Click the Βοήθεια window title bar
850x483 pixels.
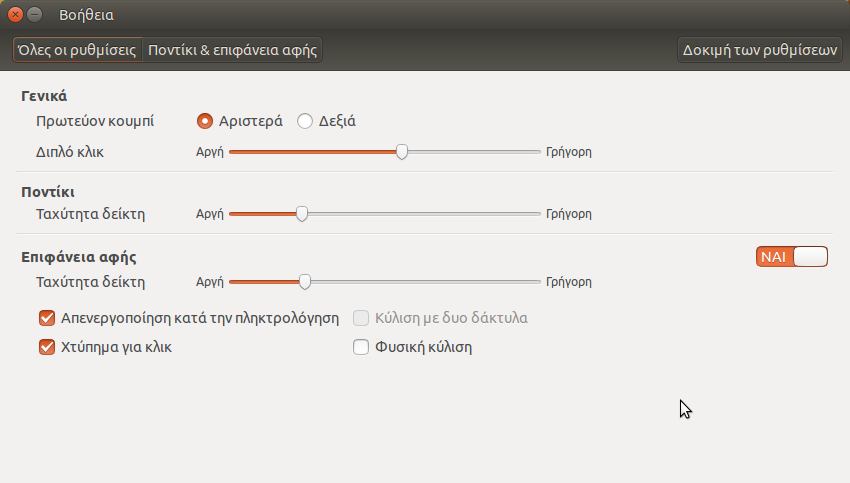coord(400,15)
